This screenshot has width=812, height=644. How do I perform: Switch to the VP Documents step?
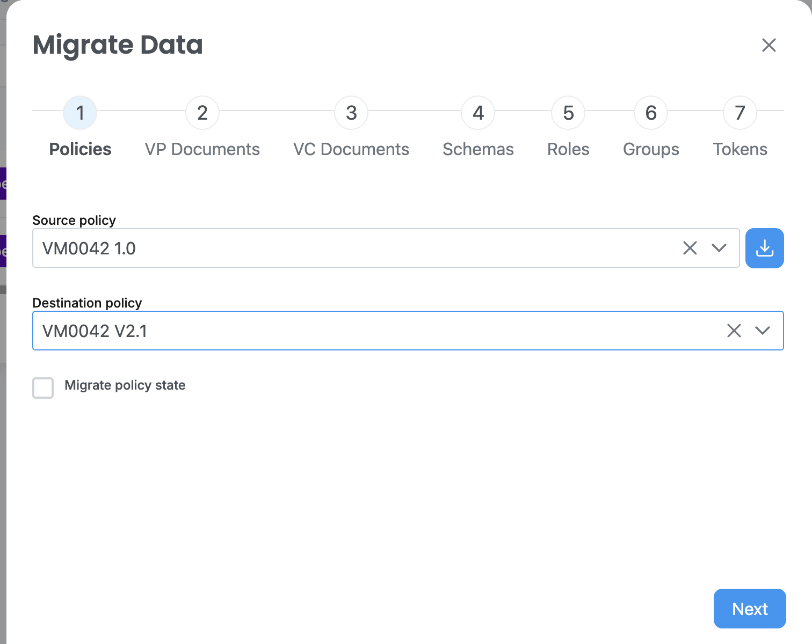[x=202, y=149]
